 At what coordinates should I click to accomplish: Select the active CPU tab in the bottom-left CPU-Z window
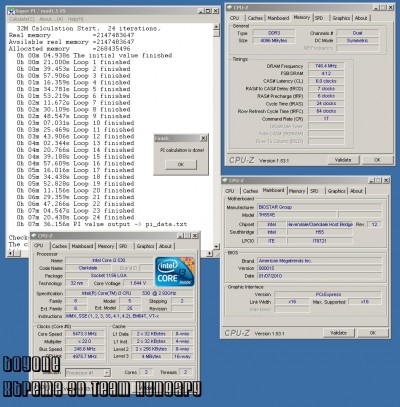pyautogui.click(x=39, y=245)
